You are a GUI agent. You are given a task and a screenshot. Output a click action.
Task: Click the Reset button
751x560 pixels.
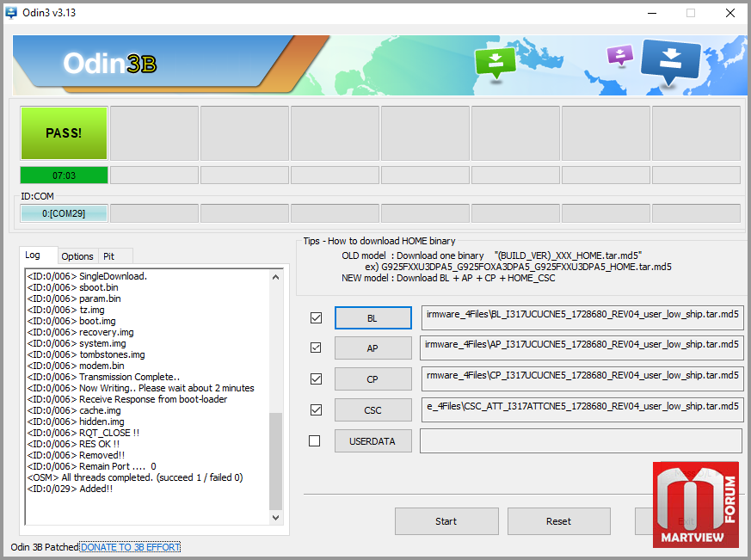tap(559, 521)
